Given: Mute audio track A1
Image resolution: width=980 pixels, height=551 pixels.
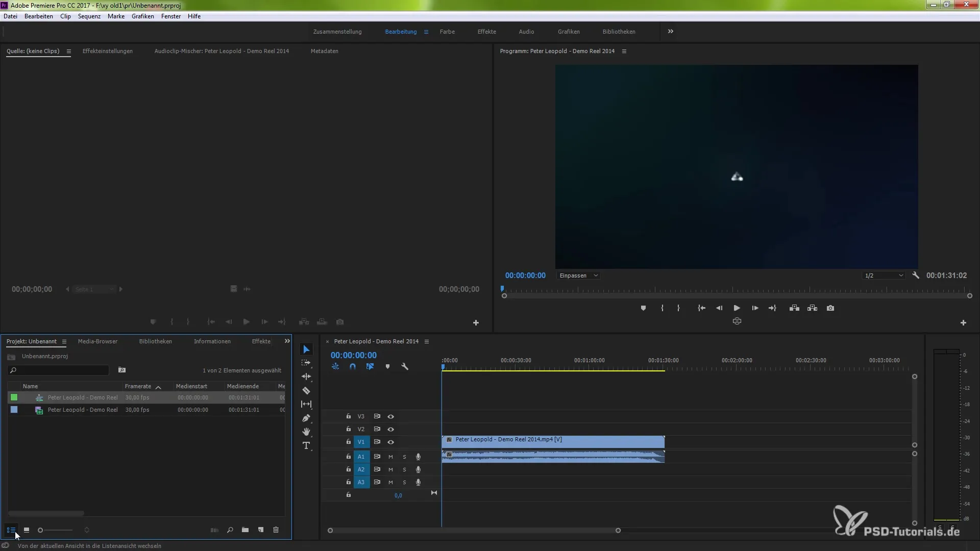Looking at the screenshot, I should click(390, 457).
